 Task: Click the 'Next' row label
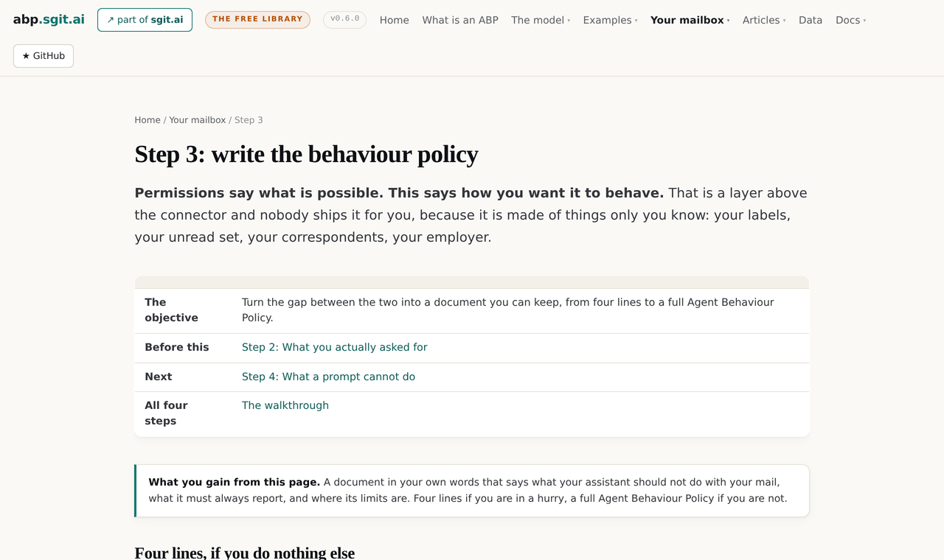click(159, 377)
